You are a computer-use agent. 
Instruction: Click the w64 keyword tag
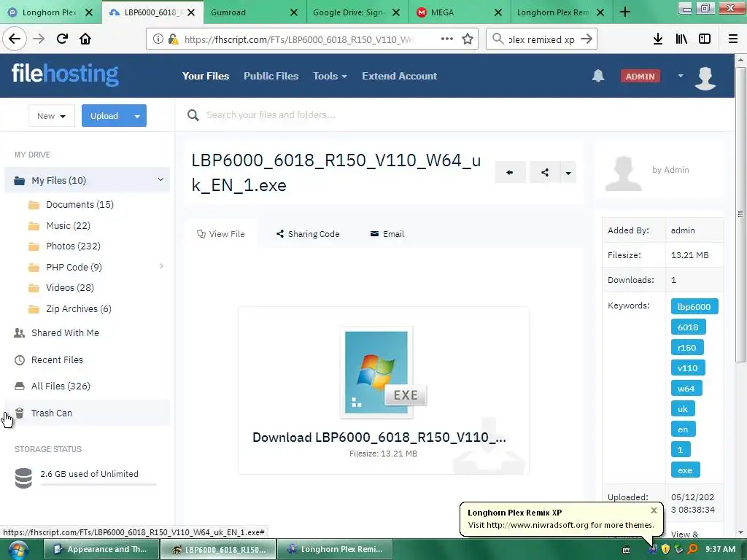686,389
